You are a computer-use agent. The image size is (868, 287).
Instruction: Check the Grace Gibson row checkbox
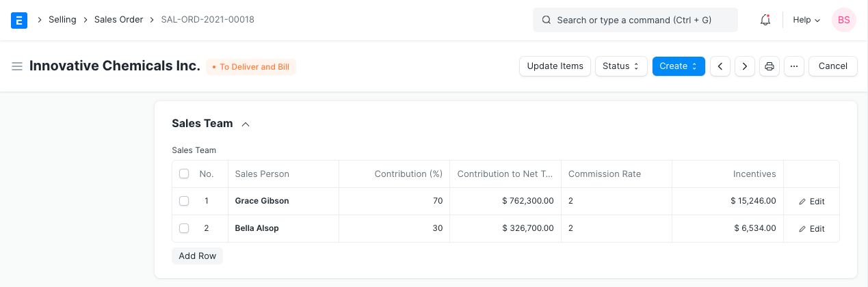(184, 202)
